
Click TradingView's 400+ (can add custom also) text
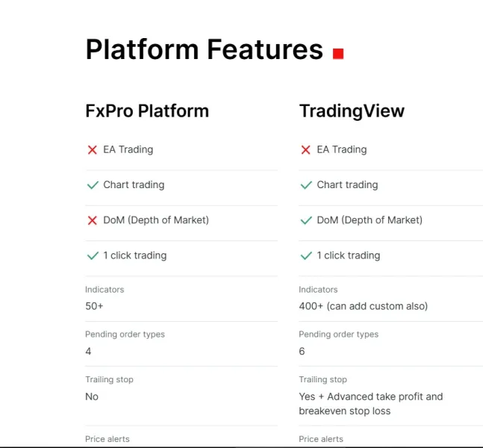[x=363, y=306]
